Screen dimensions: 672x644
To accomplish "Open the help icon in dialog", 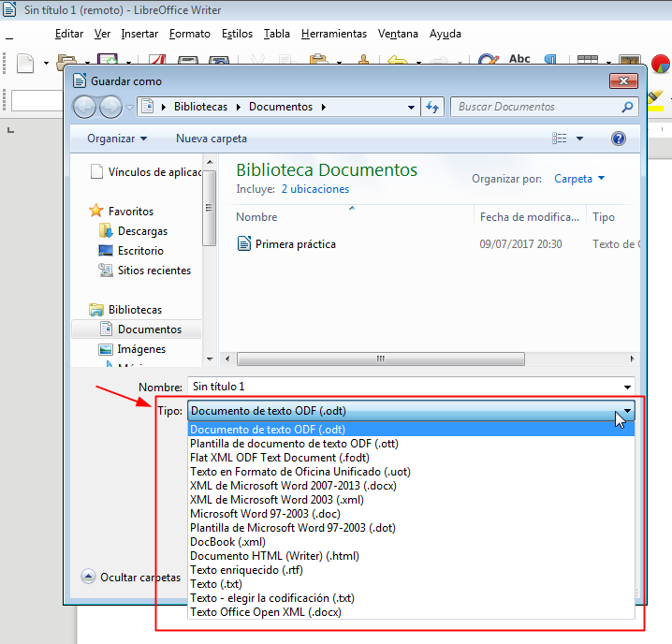I will pos(618,139).
